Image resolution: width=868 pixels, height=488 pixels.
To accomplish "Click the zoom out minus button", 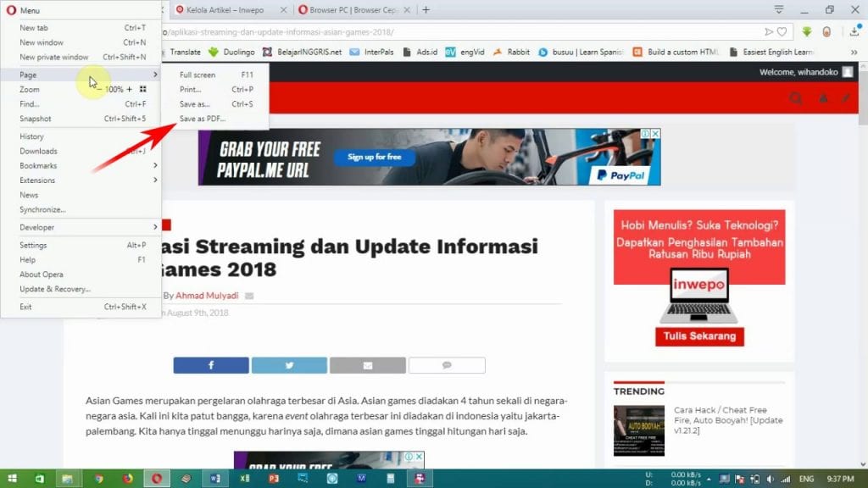I will (x=99, y=89).
